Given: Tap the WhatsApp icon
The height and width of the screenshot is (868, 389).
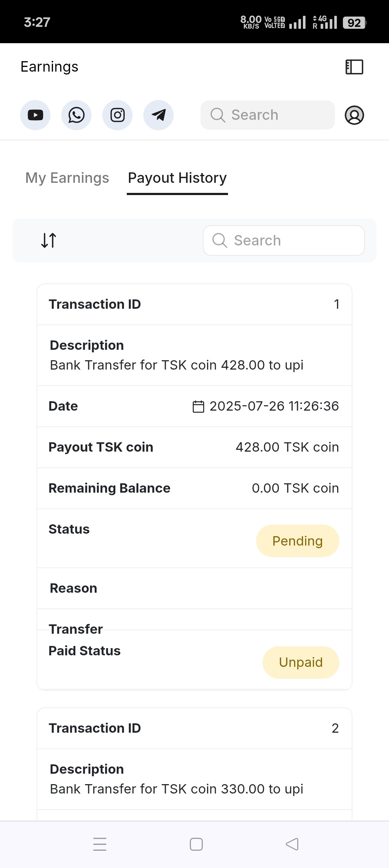Looking at the screenshot, I should point(76,115).
